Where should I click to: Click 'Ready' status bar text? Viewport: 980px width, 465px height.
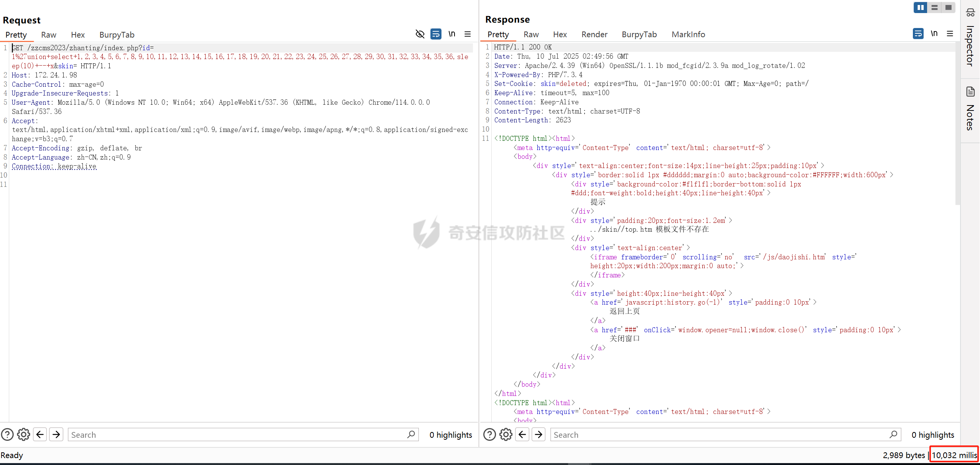pyautogui.click(x=12, y=455)
